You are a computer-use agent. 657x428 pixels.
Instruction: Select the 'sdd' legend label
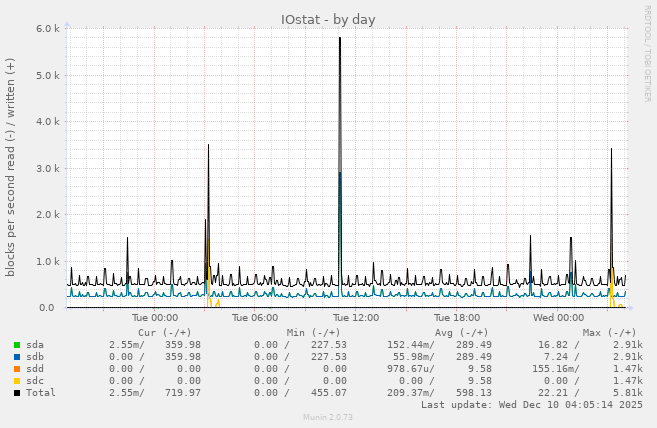point(35,369)
